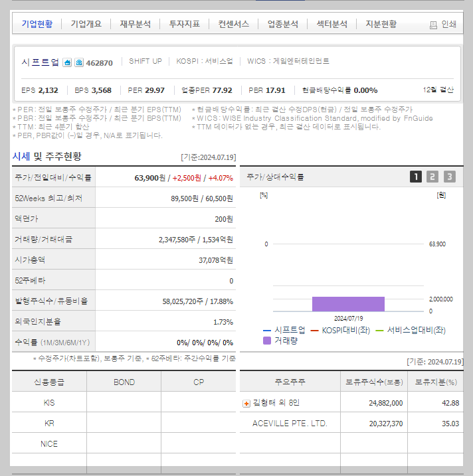This screenshot has width=473, height=476.
Task: Click the 외국인지분율 value 1.73%
Action: [x=223, y=322]
